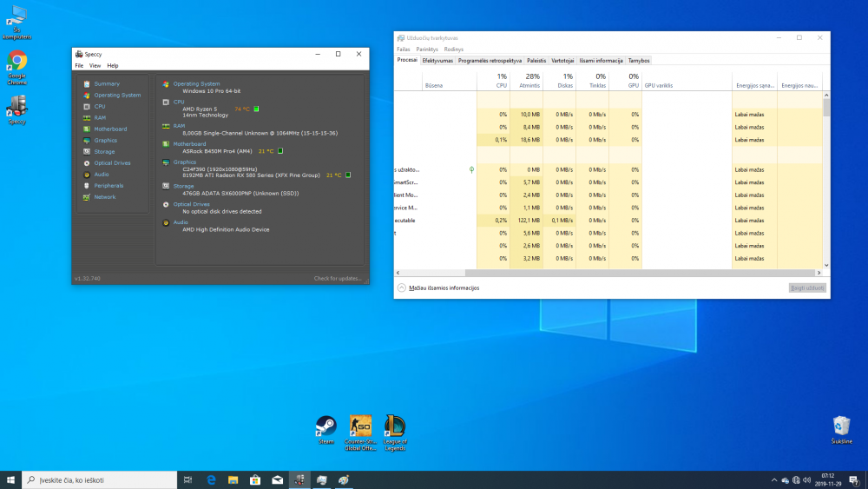Click CPU temperature 74 °C value
Image resolution: width=868 pixels, height=489 pixels.
(x=242, y=109)
